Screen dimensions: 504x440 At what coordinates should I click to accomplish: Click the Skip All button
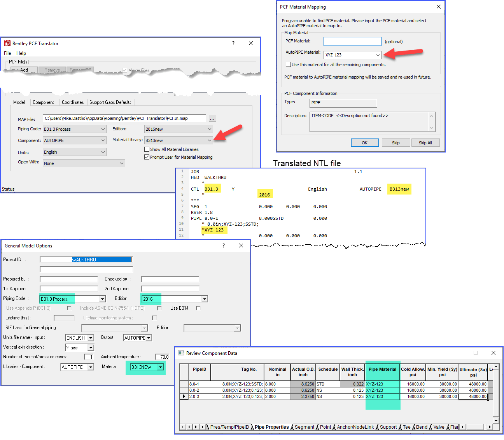[x=425, y=142]
